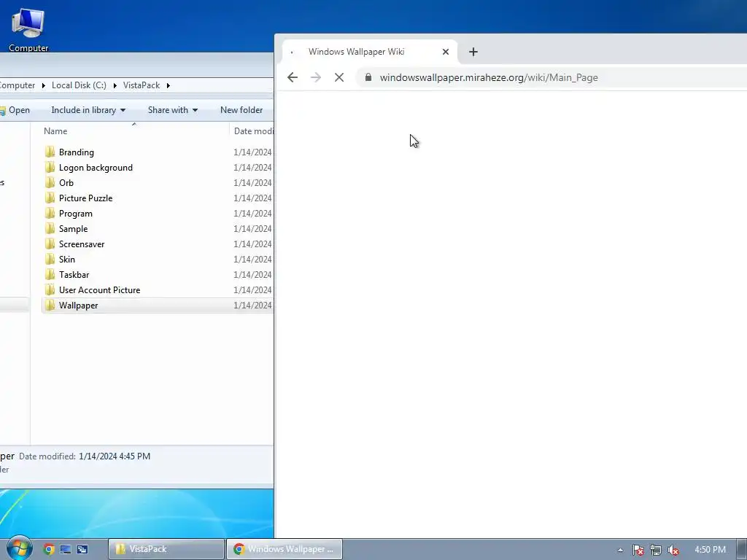Sort by the Name column header
The width and height of the screenshot is (747, 560).
point(55,131)
